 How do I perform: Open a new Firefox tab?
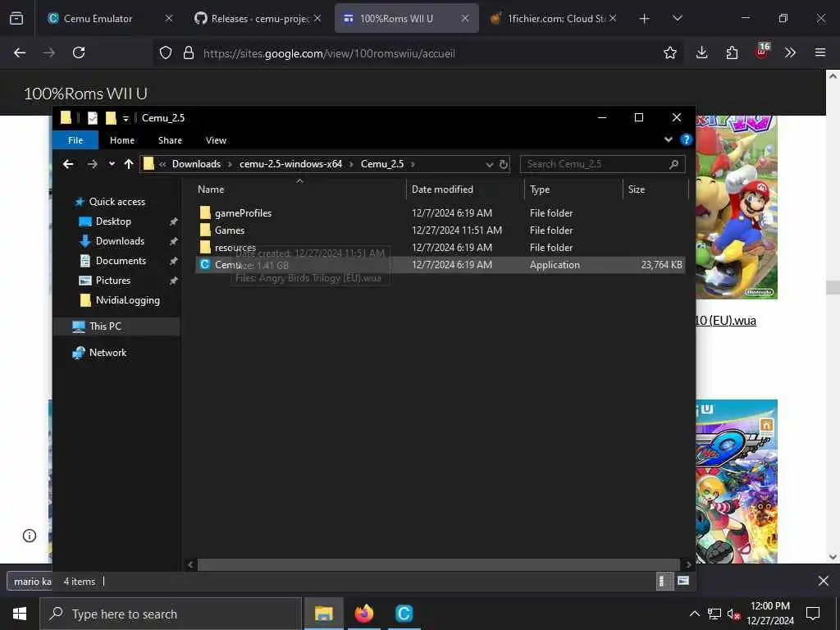tap(645, 19)
